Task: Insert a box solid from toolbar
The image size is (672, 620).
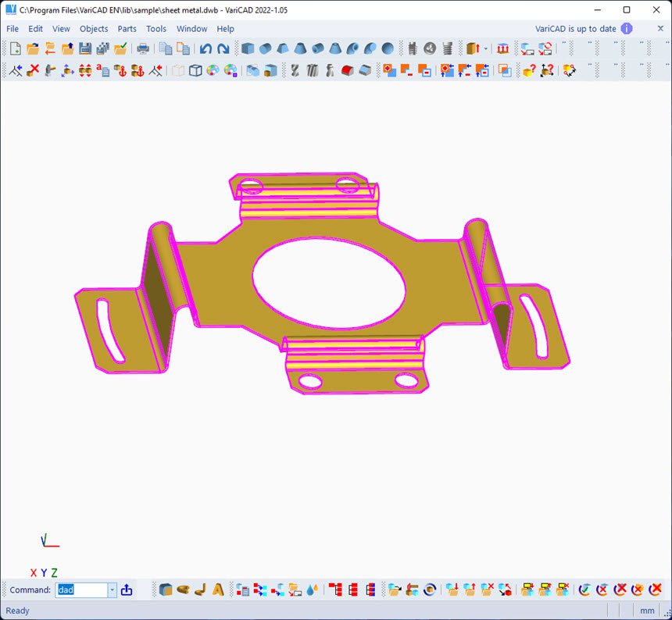Action: point(248,48)
